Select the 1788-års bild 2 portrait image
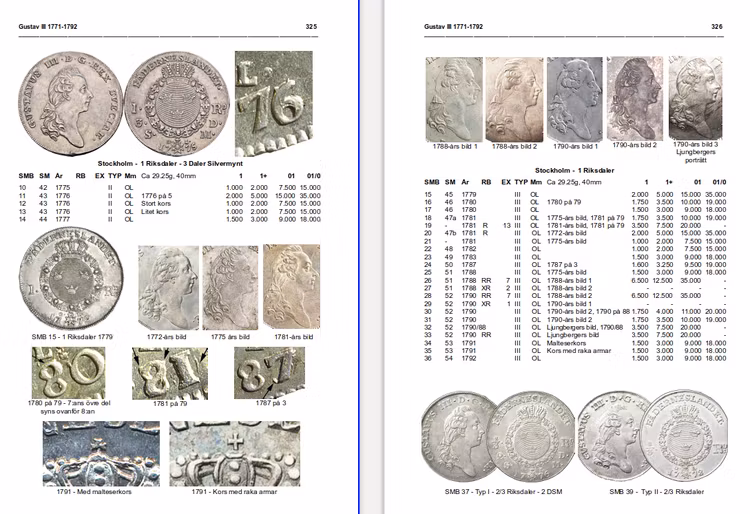Screen dimensions: 750x514 pos(515,98)
